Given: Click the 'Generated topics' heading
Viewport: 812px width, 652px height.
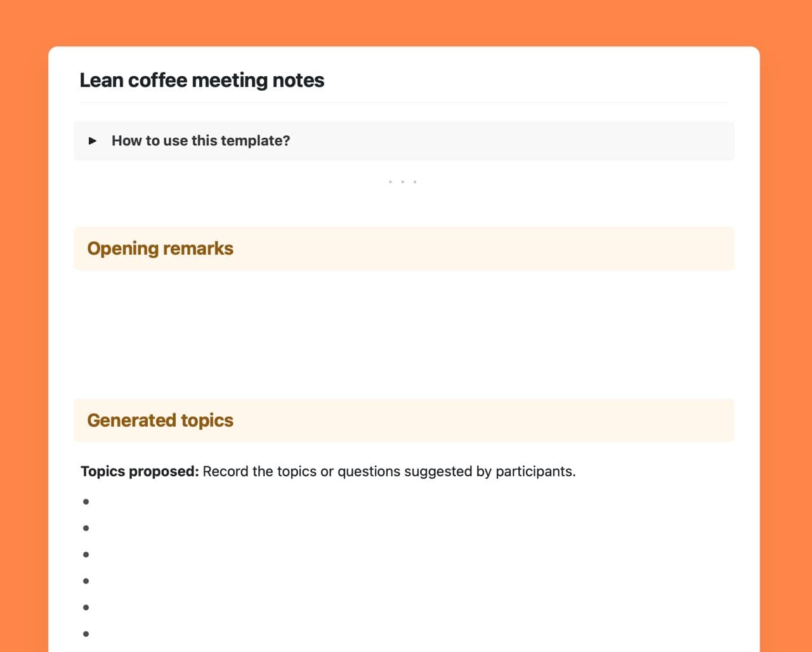Looking at the screenshot, I should click(x=160, y=420).
